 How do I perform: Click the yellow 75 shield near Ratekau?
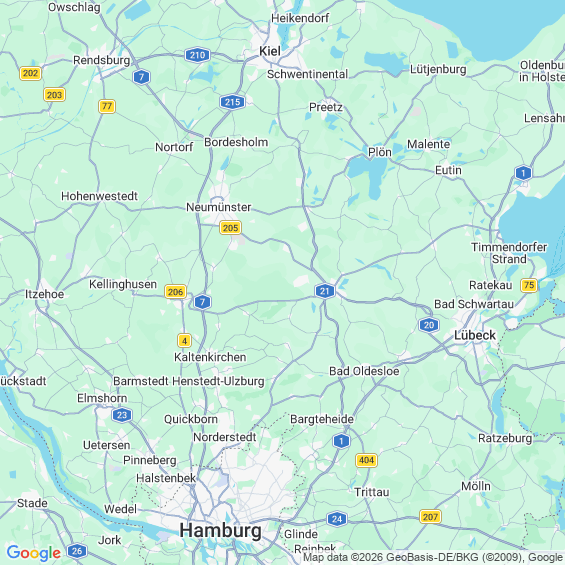click(x=529, y=285)
